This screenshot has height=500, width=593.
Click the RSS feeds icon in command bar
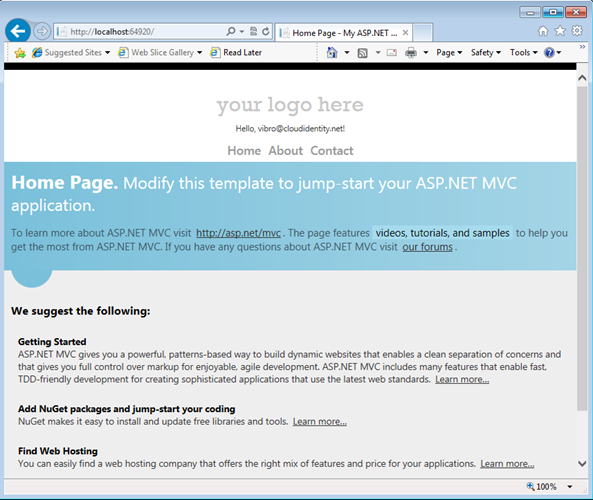pos(362,53)
